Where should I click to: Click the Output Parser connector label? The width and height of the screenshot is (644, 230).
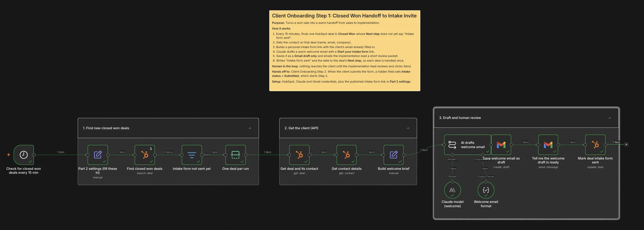(x=486, y=177)
